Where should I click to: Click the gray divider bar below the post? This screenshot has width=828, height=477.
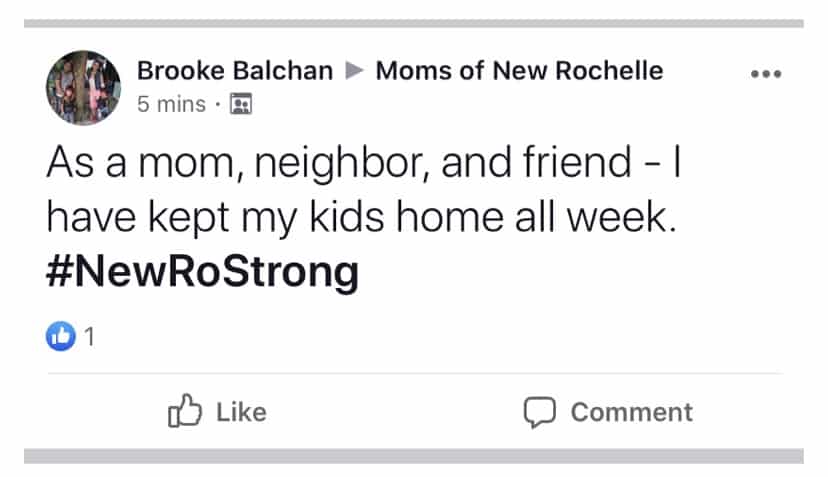(x=413, y=456)
